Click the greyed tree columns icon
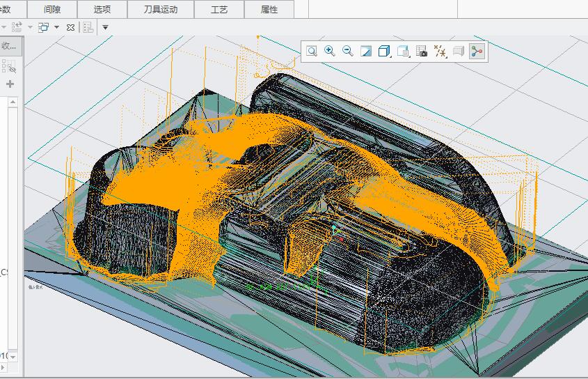Viewport: 588px width, 379px height. pyautogui.click(x=88, y=27)
